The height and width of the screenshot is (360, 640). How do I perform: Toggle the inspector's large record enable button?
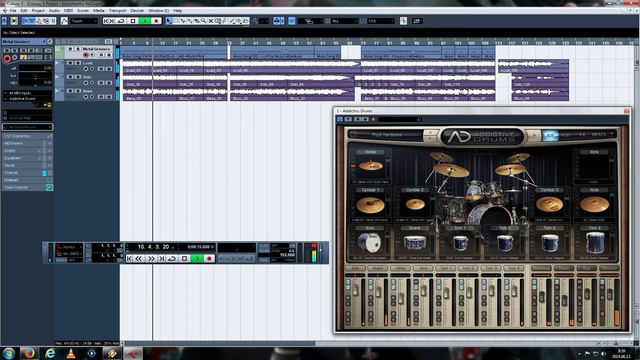[7, 59]
